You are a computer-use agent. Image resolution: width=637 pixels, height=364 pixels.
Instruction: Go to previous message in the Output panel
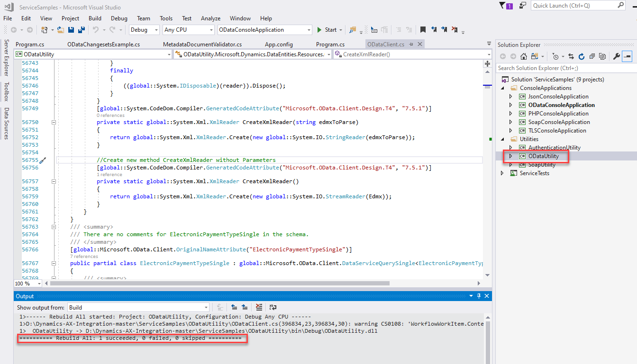click(234, 307)
